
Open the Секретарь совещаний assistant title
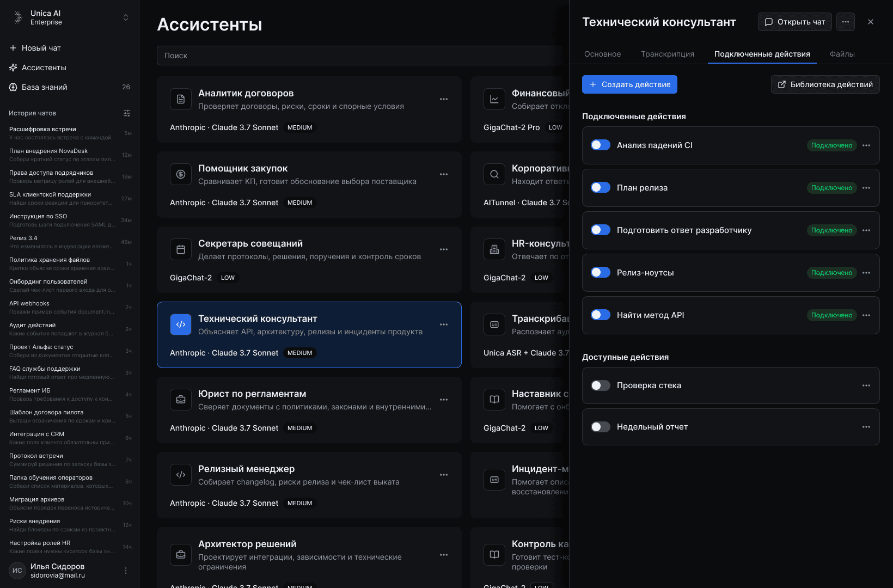tap(250, 243)
